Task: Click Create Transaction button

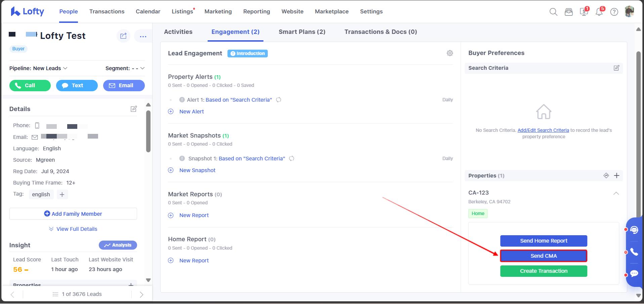Action: 544,271
